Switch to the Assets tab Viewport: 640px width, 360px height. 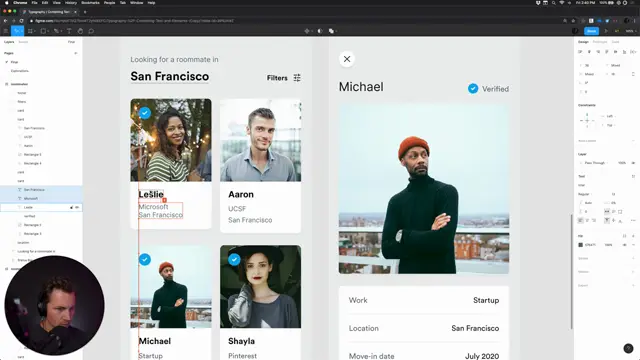(23, 42)
